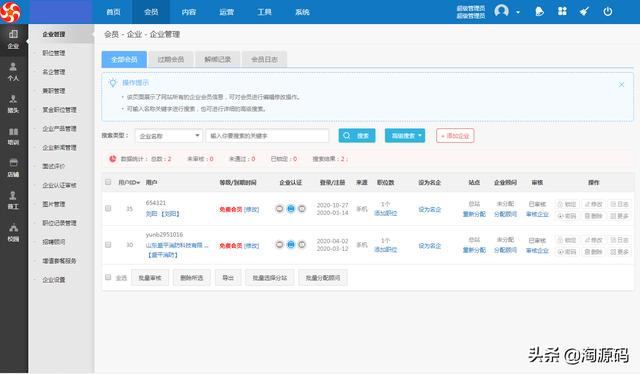Open the 店铺 section in left rail
This screenshot has height=374, width=640.
click(x=13, y=168)
